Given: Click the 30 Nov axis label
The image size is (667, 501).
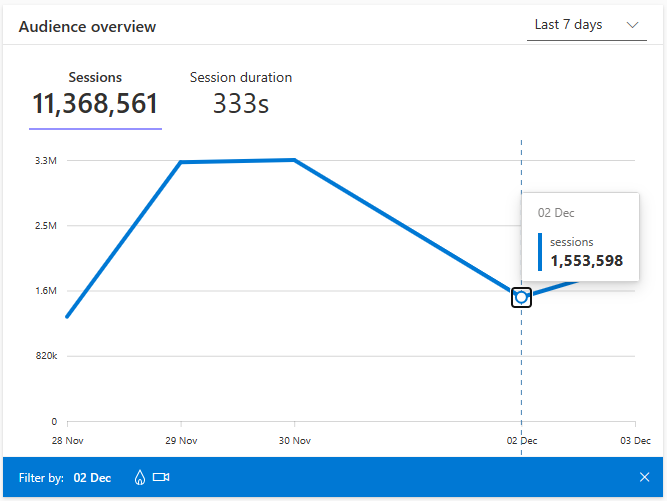Looking at the screenshot, I should click(293, 440).
